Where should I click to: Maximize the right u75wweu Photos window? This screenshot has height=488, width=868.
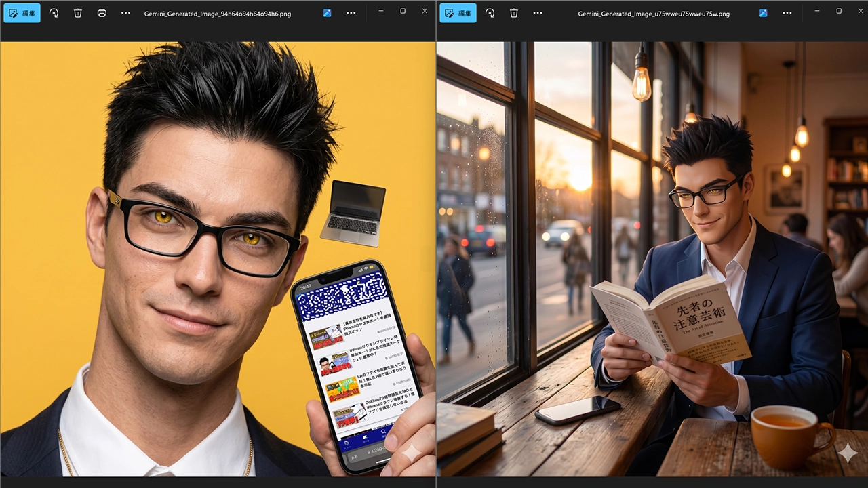pos(839,12)
